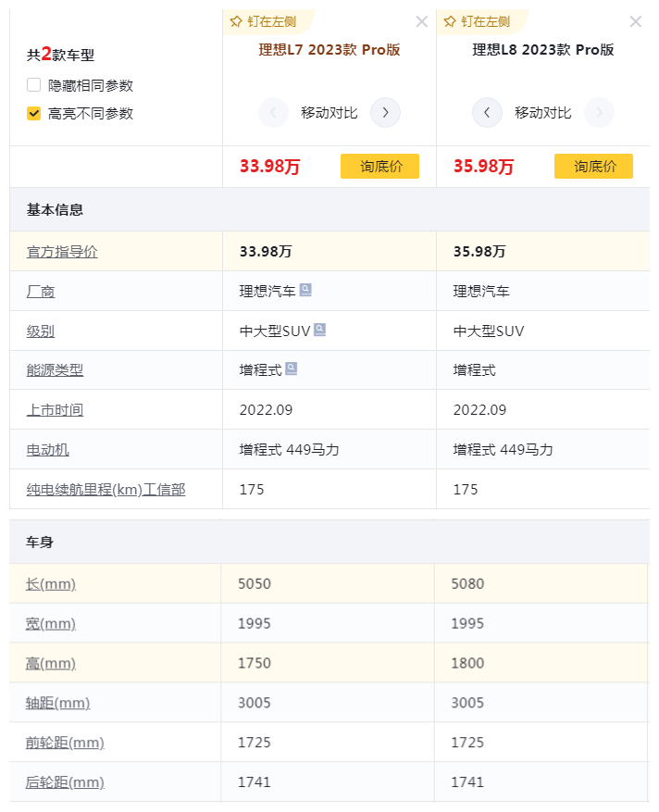Click 理想L8 length value 5080
This screenshot has height=812, width=659.
click(467, 583)
